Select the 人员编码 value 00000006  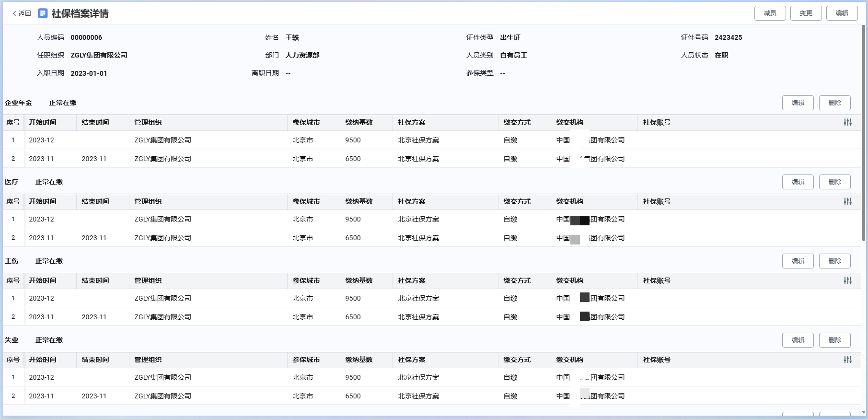pyautogui.click(x=86, y=37)
